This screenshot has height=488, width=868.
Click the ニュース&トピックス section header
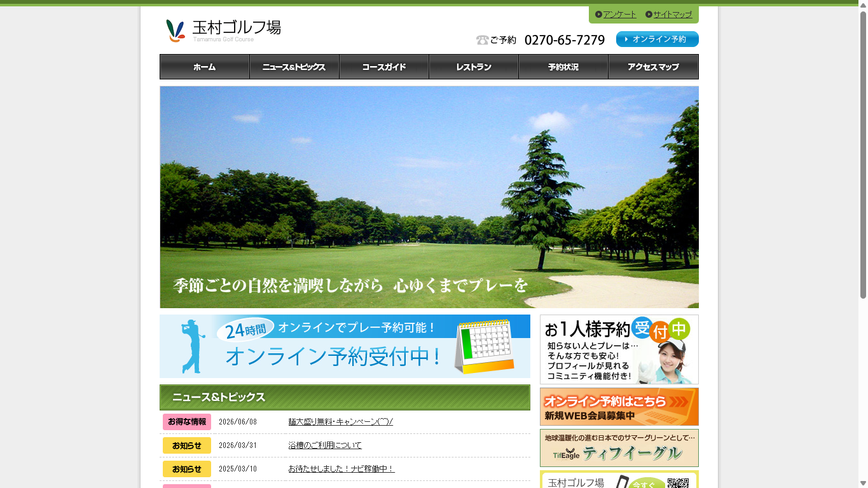345,397
